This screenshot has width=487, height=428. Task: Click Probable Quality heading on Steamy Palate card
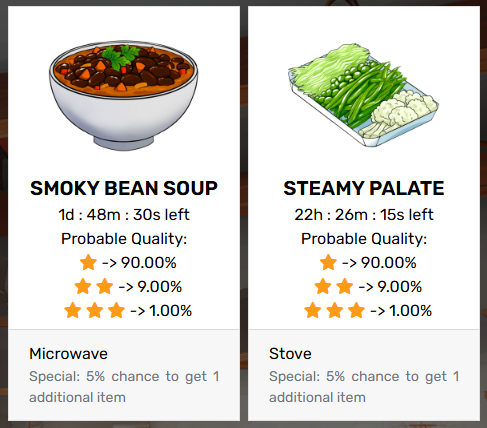[364, 239]
